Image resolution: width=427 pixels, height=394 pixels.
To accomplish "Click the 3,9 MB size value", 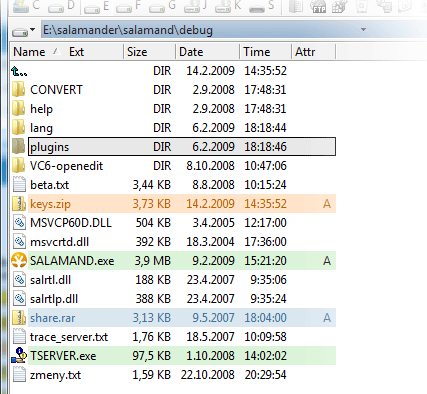I will coord(152,261).
